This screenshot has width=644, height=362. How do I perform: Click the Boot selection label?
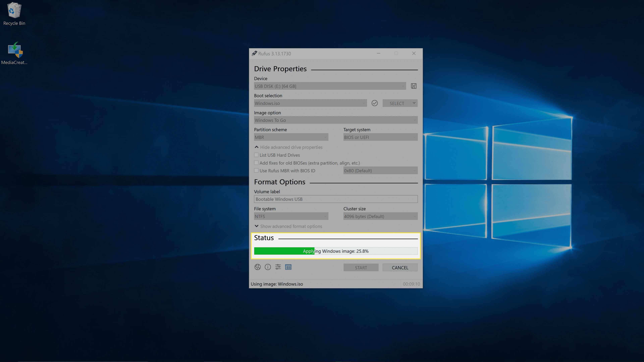point(268,96)
